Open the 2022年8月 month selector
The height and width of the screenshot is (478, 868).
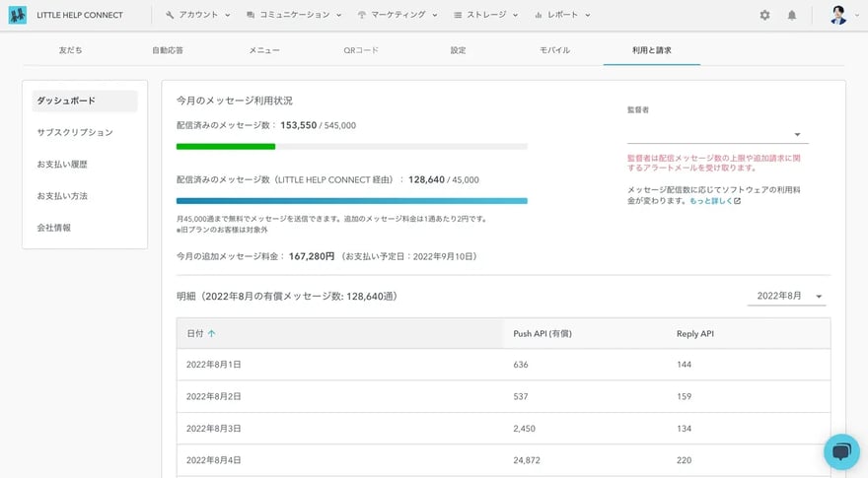point(788,296)
